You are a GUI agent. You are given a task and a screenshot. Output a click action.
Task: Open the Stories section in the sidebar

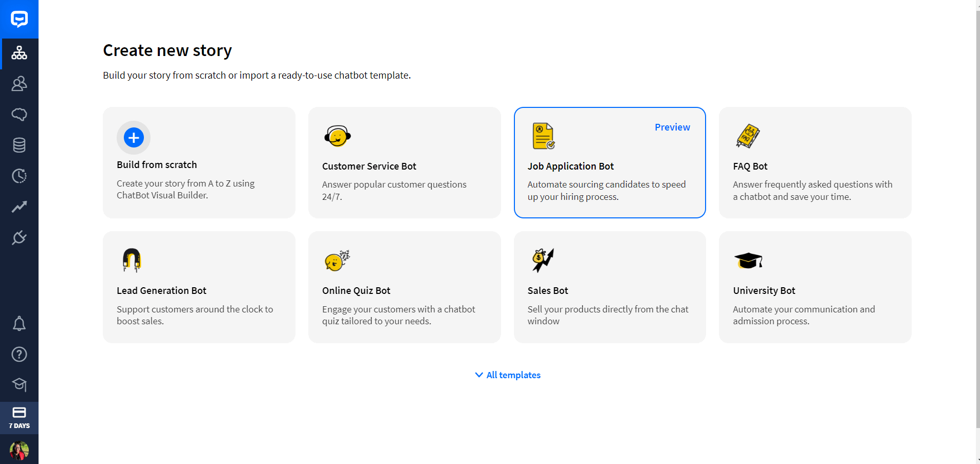tap(20, 53)
